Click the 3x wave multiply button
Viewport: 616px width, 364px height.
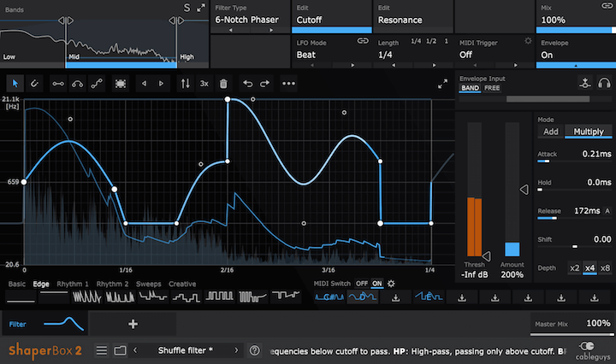(x=204, y=84)
